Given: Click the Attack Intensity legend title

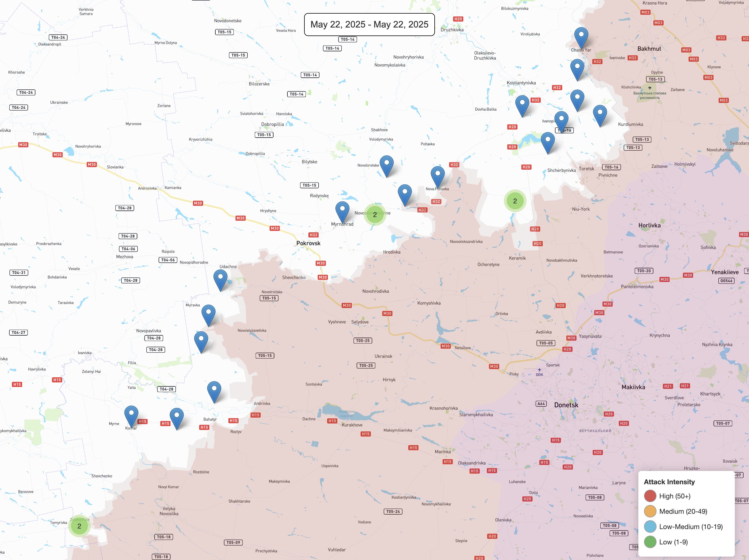Looking at the screenshot, I should coord(669,482).
